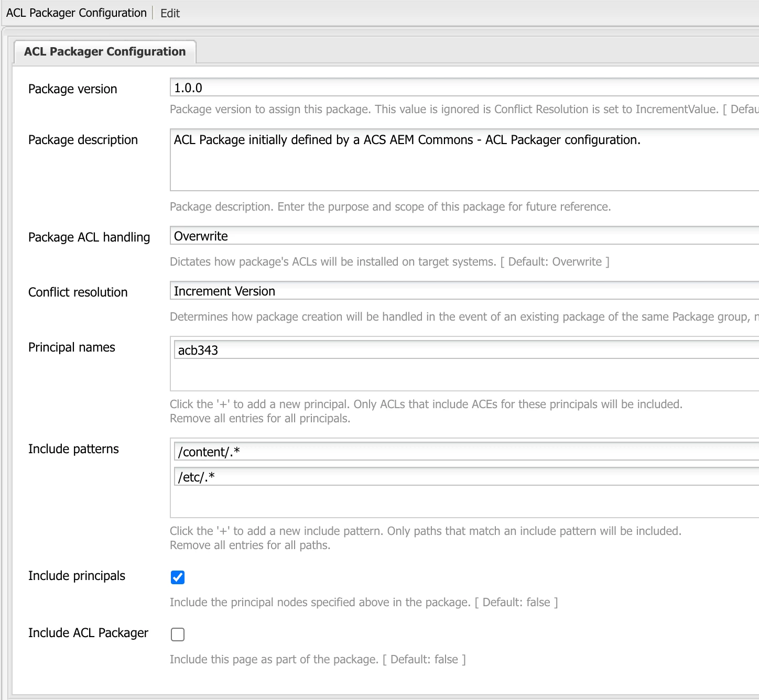Image resolution: width=759 pixels, height=700 pixels.
Task: Click the "Include ACL Packager" label text
Action: point(88,633)
